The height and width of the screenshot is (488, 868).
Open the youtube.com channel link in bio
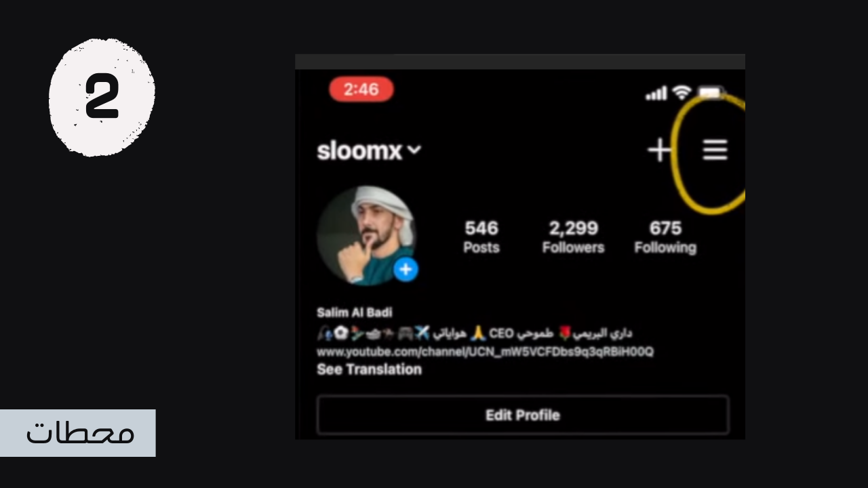(x=485, y=352)
